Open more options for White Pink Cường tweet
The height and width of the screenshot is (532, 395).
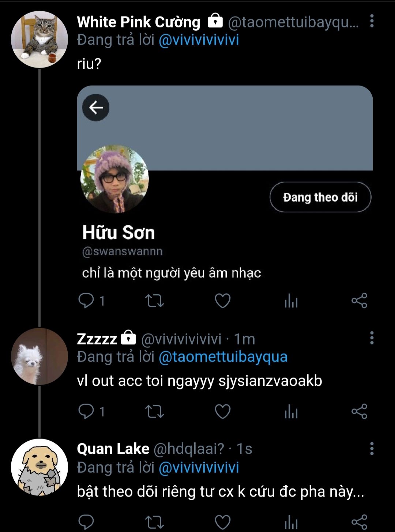(372, 21)
